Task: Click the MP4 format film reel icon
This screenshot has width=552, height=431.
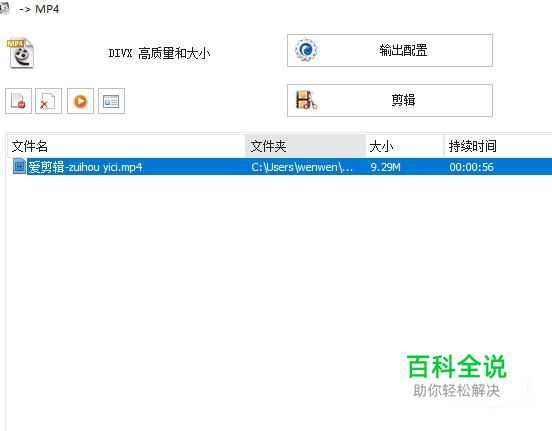Action: pyautogui.click(x=21, y=53)
